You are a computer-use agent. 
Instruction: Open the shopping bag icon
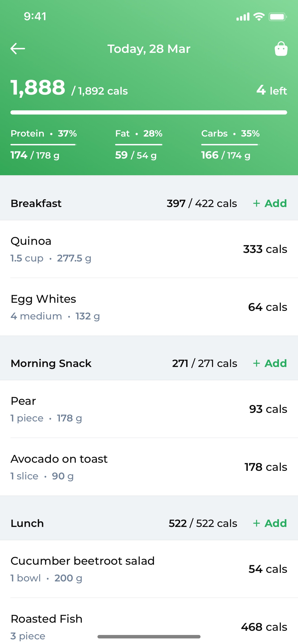click(x=281, y=49)
